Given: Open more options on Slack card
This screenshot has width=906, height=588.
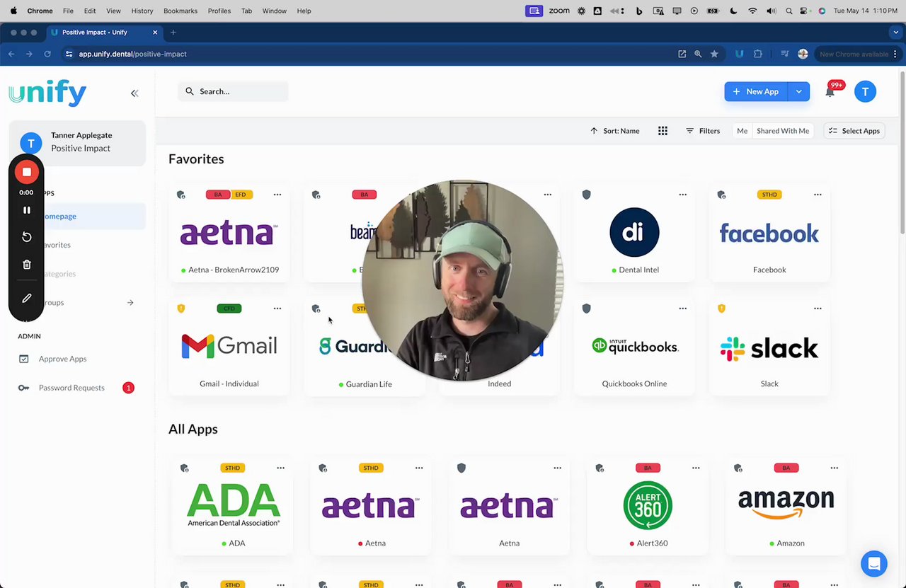Looking at the screenshot, I should [818, 309].
